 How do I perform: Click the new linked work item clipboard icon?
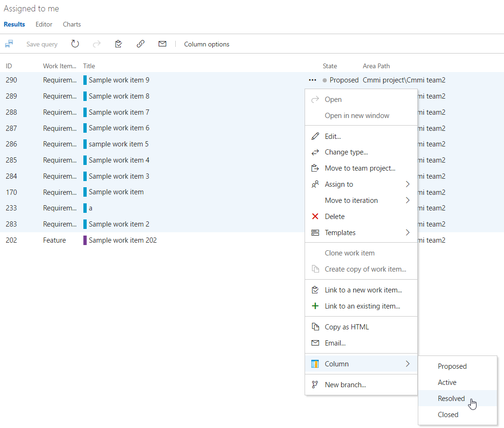coord(118,44)
